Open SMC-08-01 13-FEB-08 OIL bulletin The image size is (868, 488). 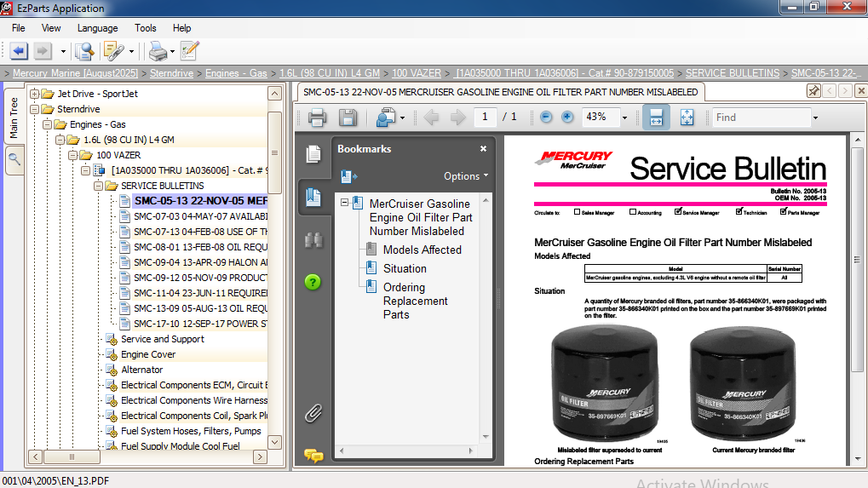coord(200,247)
